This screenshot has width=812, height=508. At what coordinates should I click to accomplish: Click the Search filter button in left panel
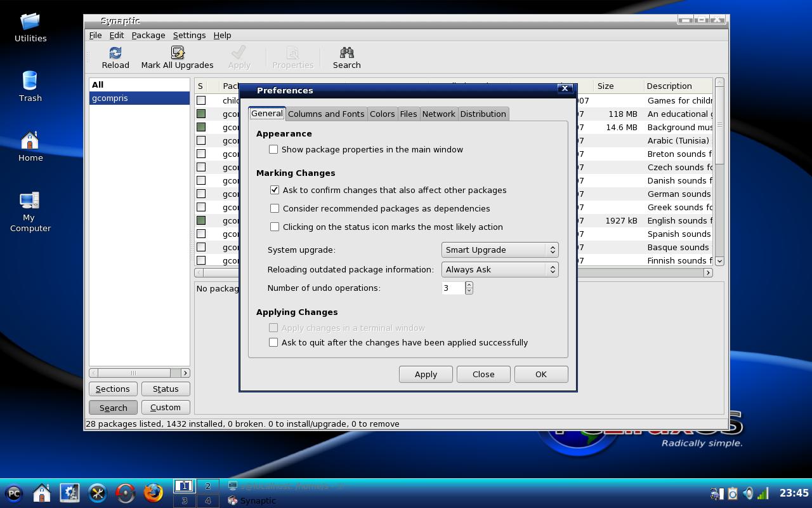pos(113,407)
